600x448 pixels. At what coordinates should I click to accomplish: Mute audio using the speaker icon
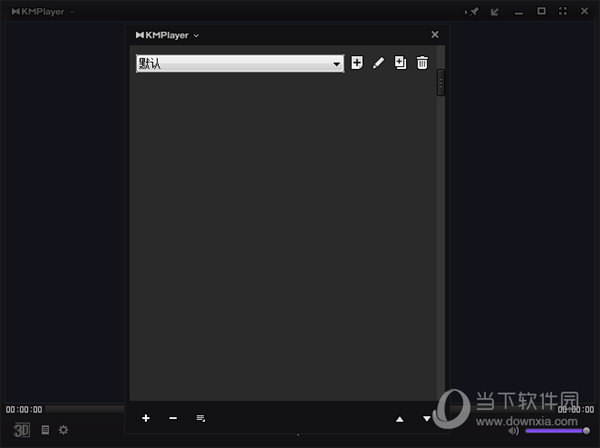[x=514, y=431]
